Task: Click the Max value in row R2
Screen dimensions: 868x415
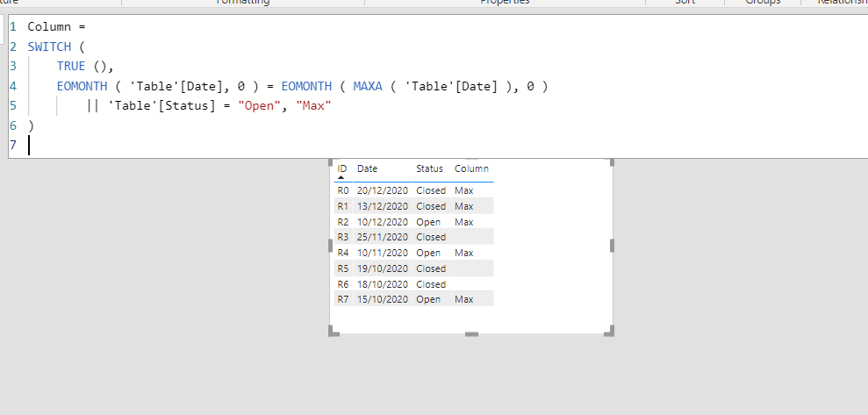Action: pos(464,222)
